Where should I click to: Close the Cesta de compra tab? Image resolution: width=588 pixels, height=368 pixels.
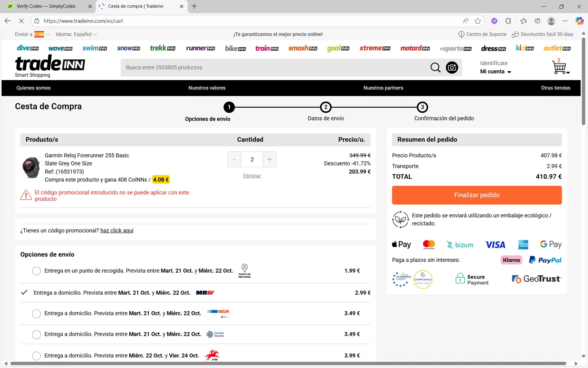pyautogui.click(x=181, y=6)
